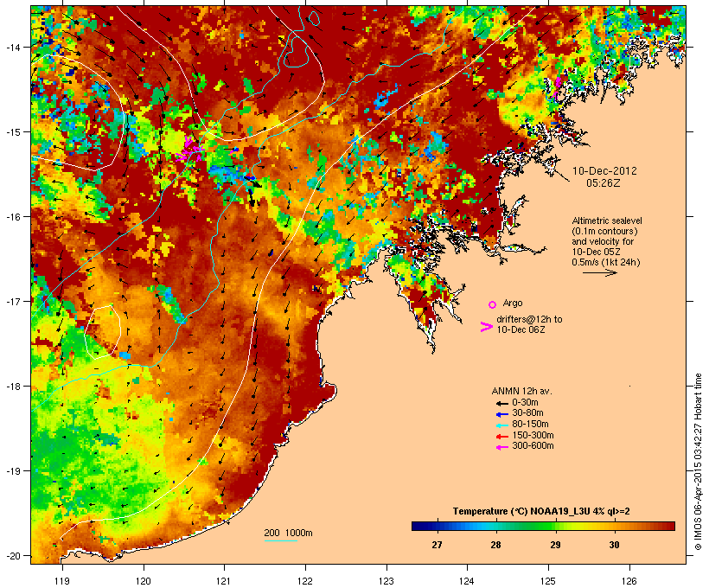
Task: Click the '80-150m' depth label
Action: [x=530, y=425]
